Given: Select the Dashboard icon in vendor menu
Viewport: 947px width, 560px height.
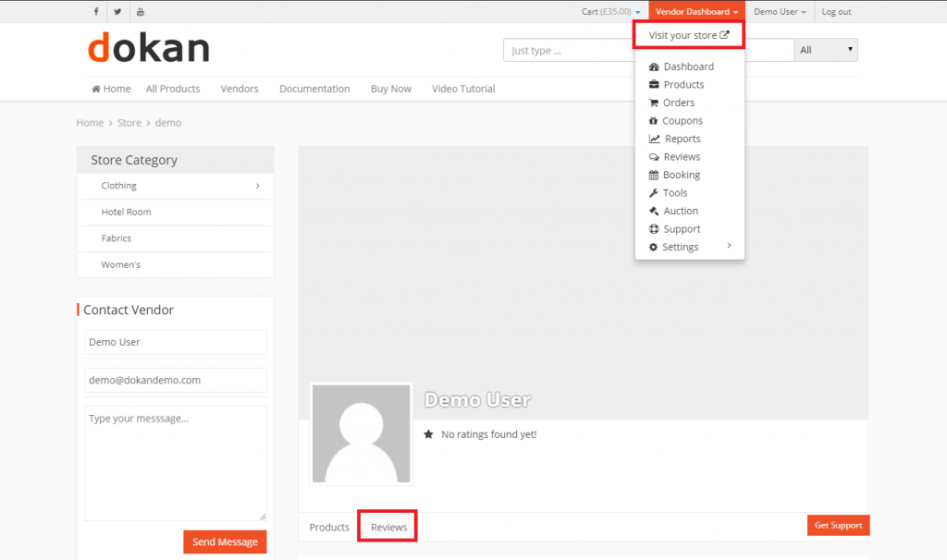Looking at the screenshot, I should (654, 67).
